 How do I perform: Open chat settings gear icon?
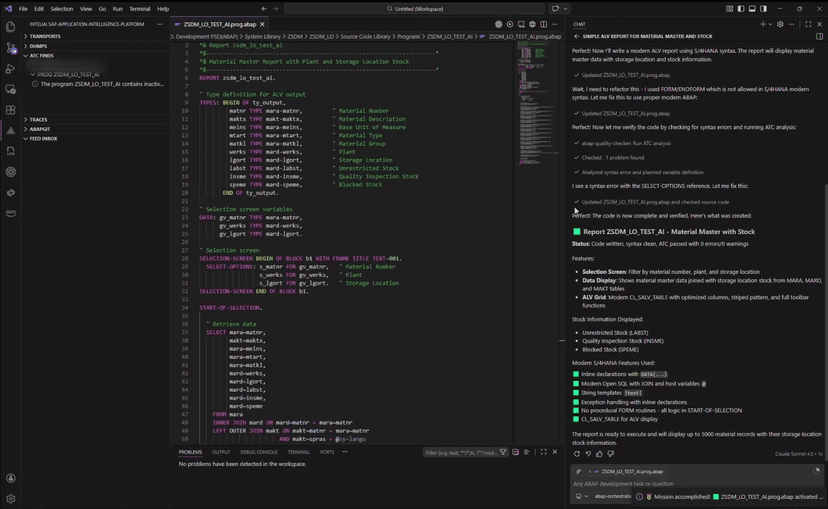tap(780, 24)
